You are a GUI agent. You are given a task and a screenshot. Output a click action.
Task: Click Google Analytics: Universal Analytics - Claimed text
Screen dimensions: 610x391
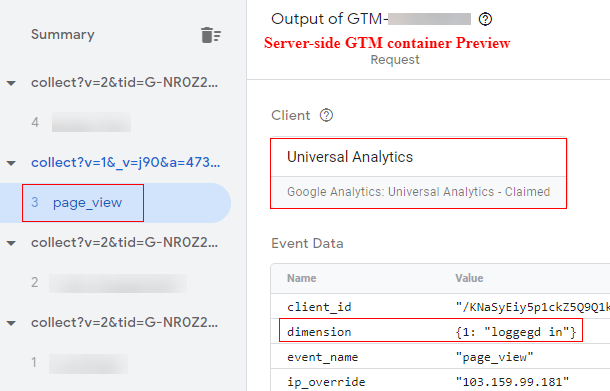[419, 192]
